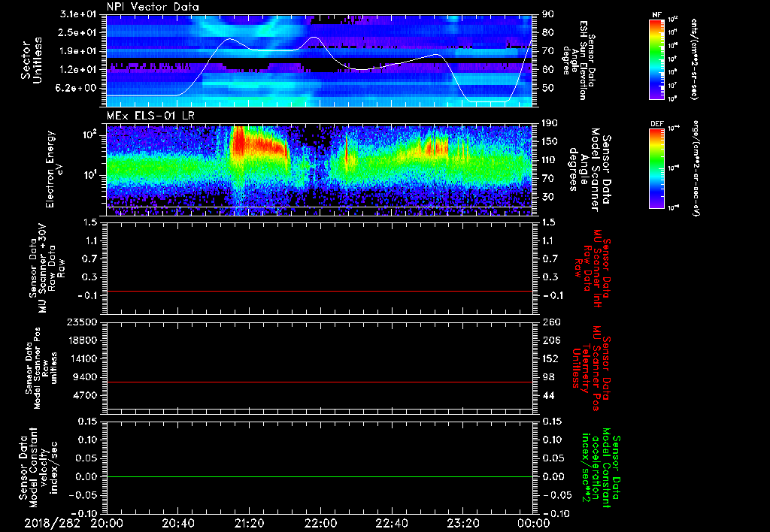Click the 00:00 time axis label
The image size is (770, 532).
534,523
